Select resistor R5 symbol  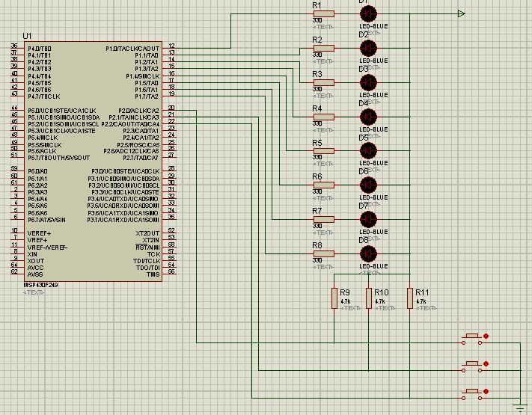324,151
